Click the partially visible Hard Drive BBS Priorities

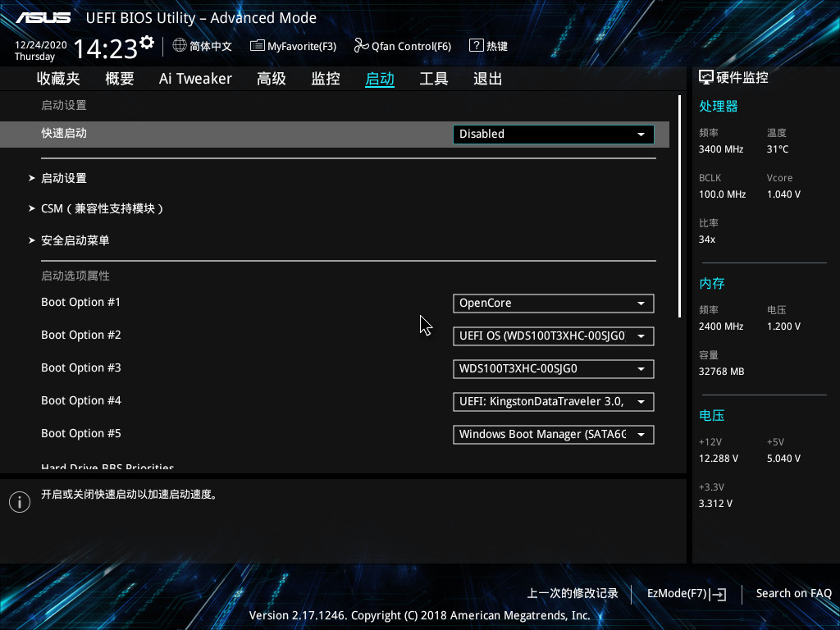click(x=107, y=467)
